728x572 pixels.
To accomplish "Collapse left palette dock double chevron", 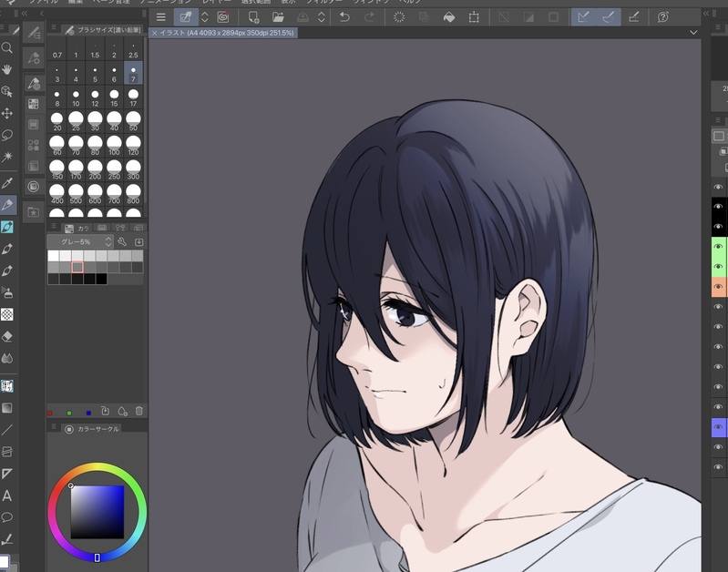I will [x=24, y=14].
